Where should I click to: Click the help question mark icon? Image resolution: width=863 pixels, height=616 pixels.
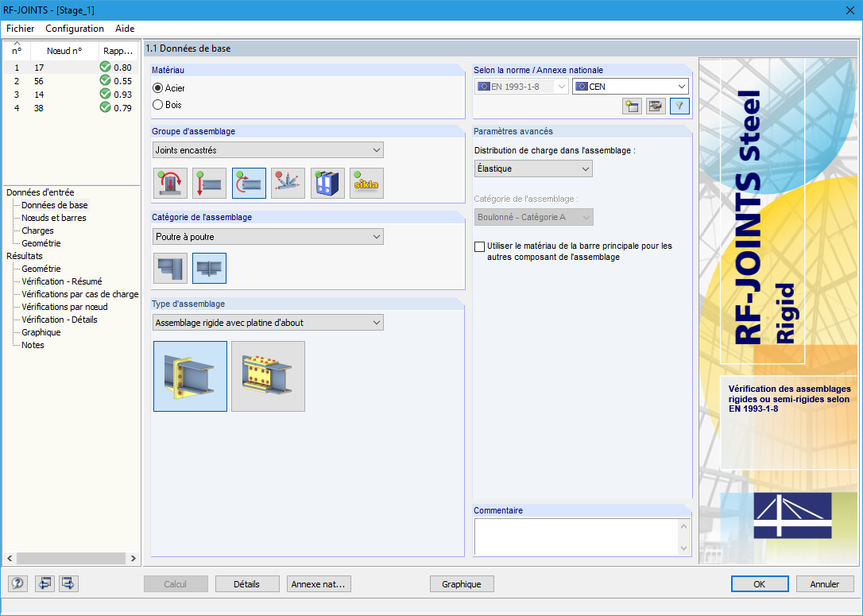[x=17, y=583]
